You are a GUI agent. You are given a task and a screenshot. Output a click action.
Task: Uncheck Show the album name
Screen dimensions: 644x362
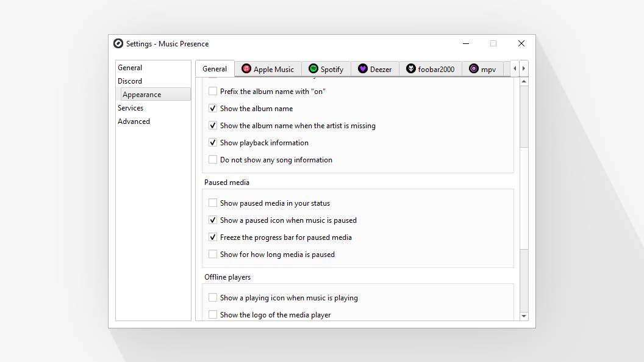(x=213, y=109)
